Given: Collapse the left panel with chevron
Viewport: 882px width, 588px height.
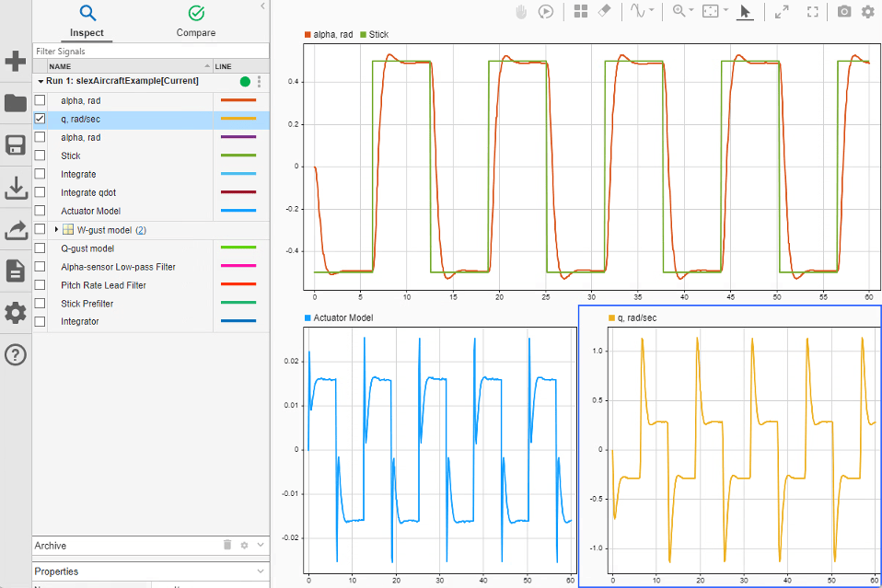Looking at the screenshot, I should 262,6.
